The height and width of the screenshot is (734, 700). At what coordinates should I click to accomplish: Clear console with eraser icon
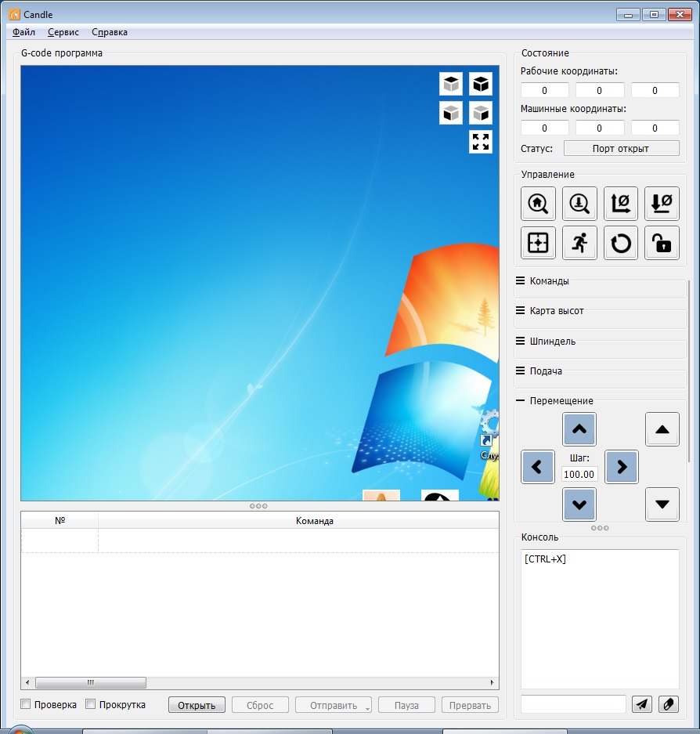point(668,704)
